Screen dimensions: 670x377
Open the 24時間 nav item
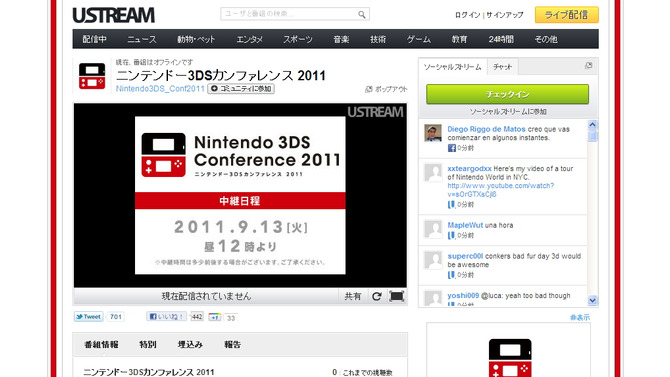[x=501, y=39]
